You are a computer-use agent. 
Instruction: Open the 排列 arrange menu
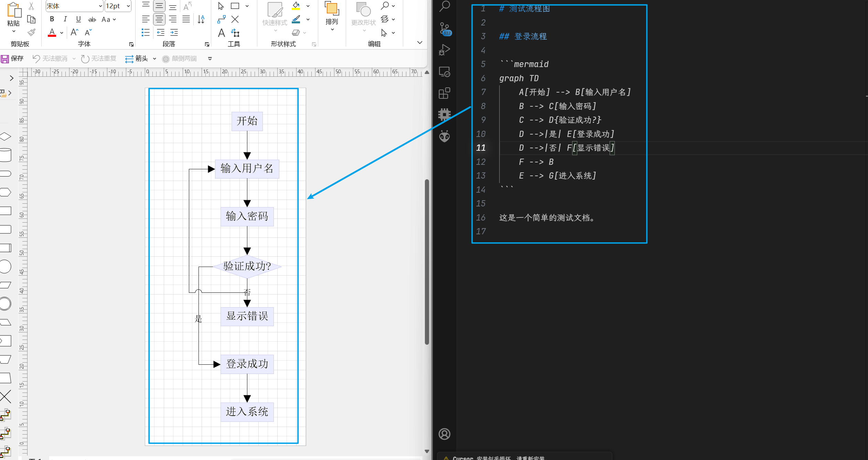pos(332,21)
